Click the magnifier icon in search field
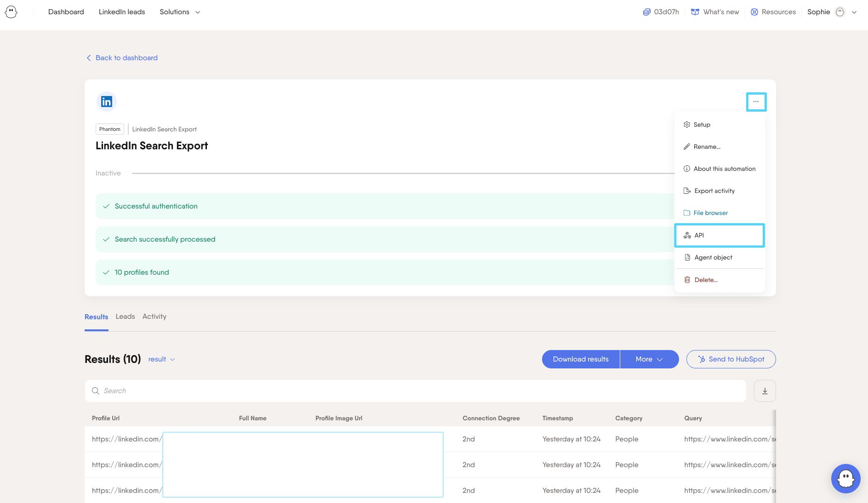868x503 pixels. (96, 391)
